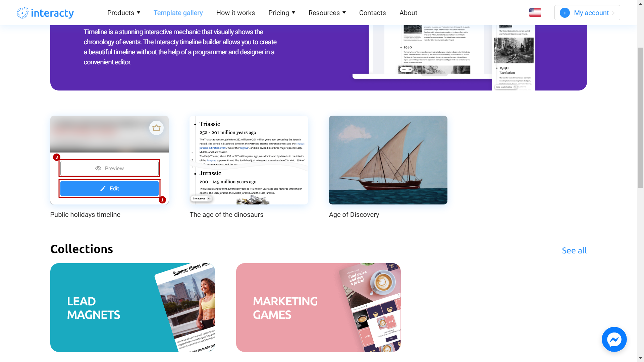The height and width of the screenshot is (362, 644).
Task: Click the American flag language icon
Action: pyautogui.click(x=535, y=12)
